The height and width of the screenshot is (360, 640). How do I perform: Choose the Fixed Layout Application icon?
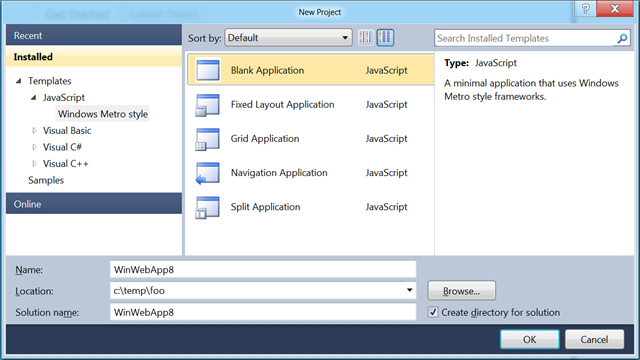pos(208,105)
